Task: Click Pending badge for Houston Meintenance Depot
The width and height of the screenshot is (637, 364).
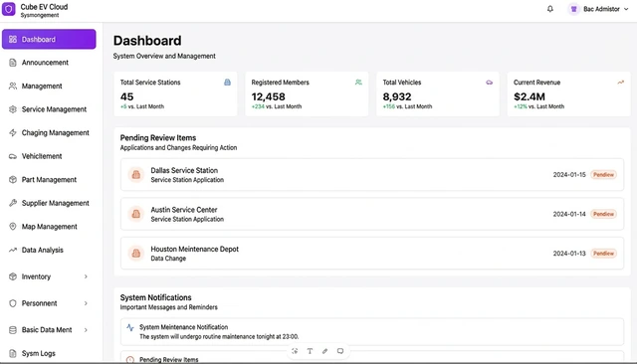Action: [x=604, y=254]
